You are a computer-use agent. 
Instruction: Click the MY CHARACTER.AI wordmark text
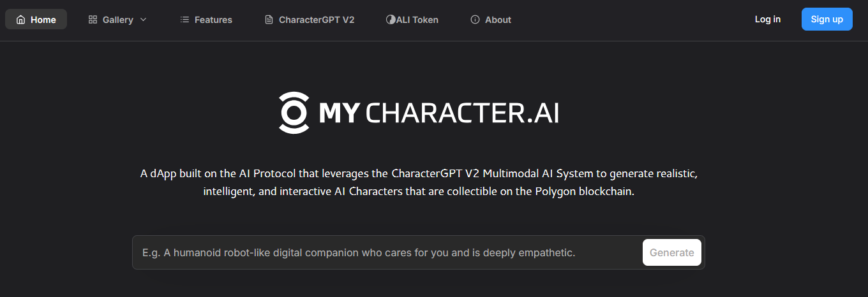[438, 113]
